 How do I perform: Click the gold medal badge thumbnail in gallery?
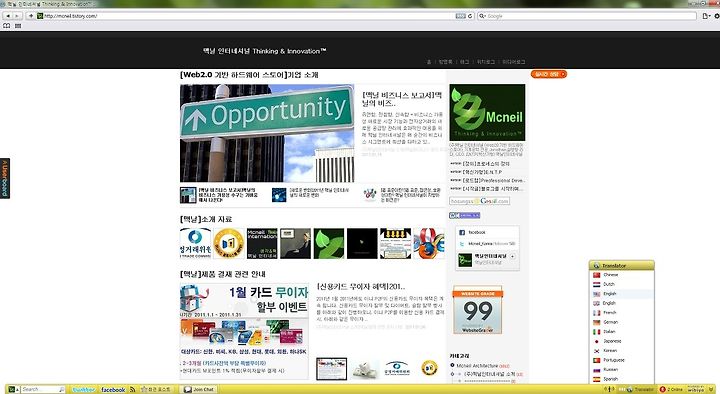coord(229,243)
